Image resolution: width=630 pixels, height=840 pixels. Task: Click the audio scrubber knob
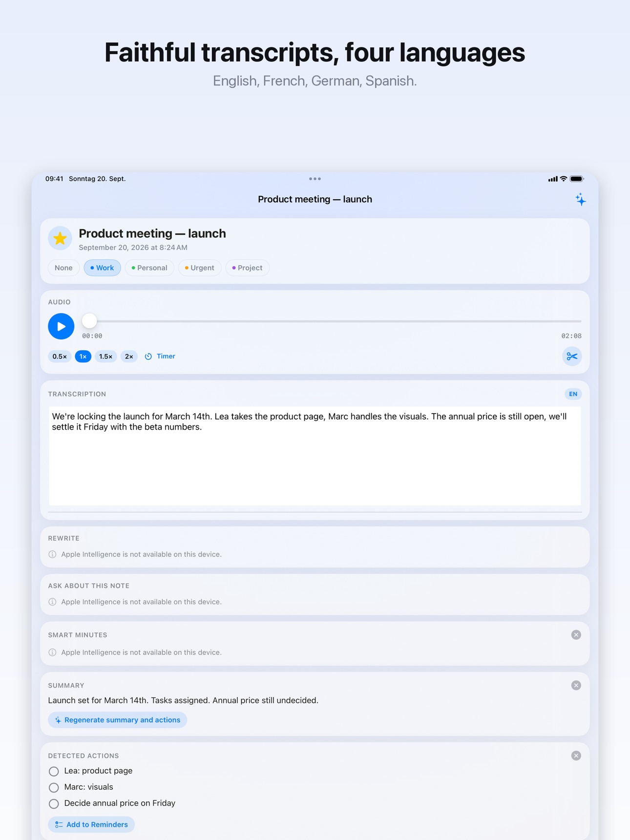[x=89, y=321]
